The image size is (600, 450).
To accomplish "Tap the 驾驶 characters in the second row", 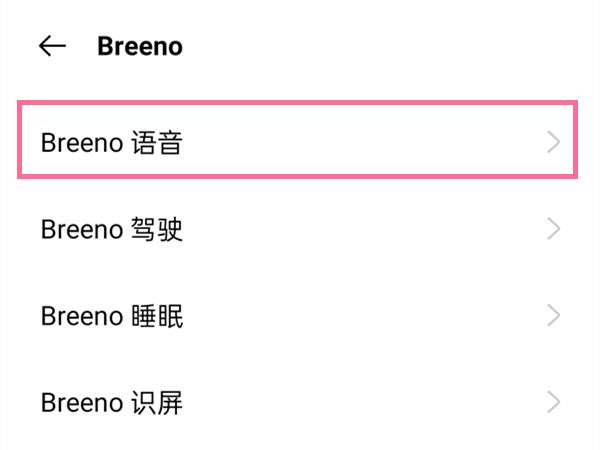I will 158,230.
